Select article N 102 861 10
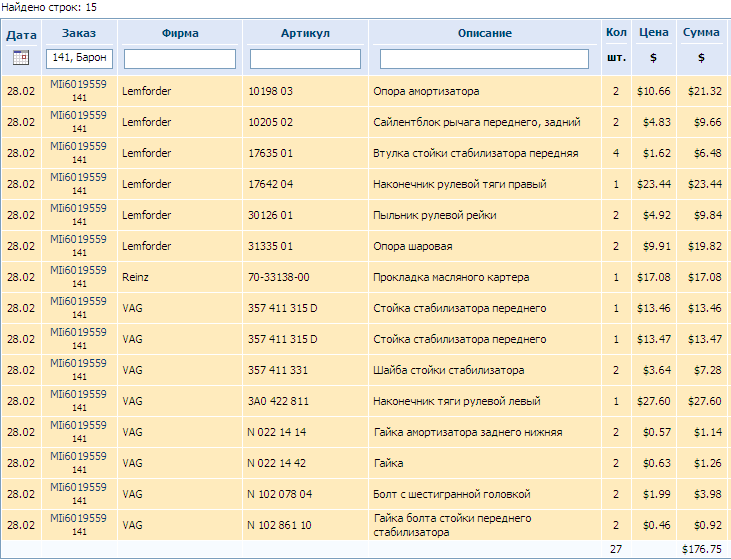 tap(279, 525)
